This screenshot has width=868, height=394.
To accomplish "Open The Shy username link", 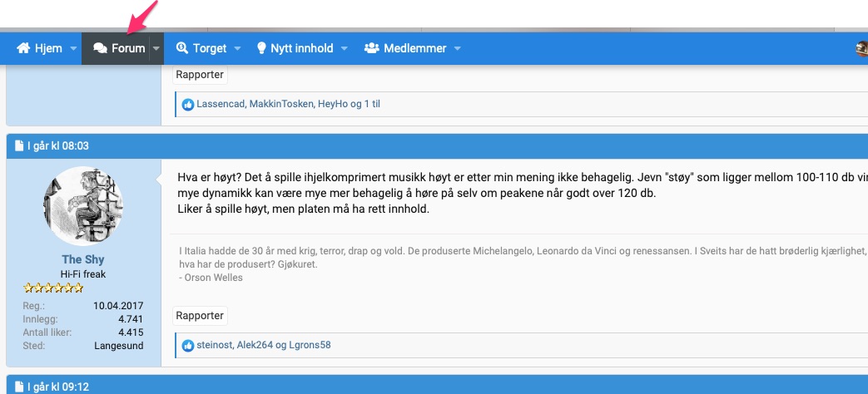I will (83, 259).
